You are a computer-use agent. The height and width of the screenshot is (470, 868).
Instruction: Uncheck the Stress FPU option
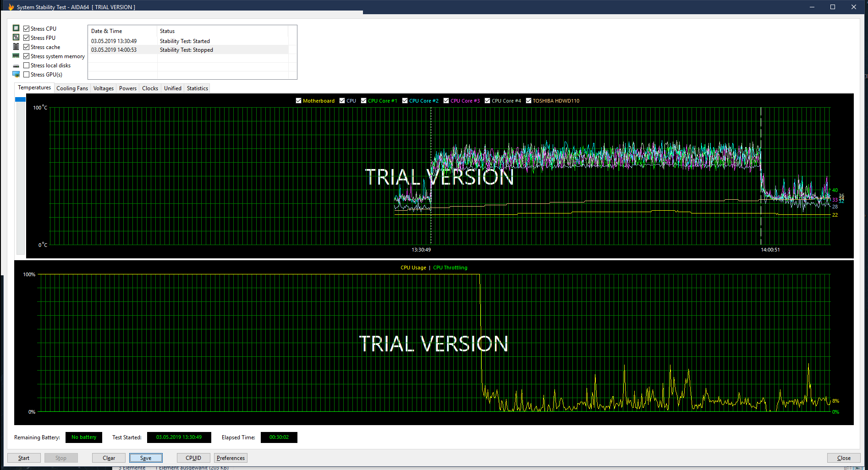coord(27,38)
